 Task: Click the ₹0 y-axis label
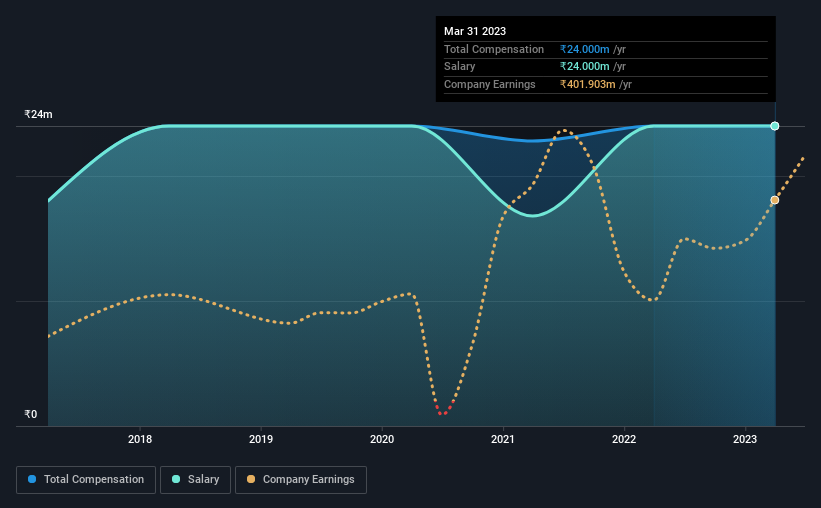[30, 414]
